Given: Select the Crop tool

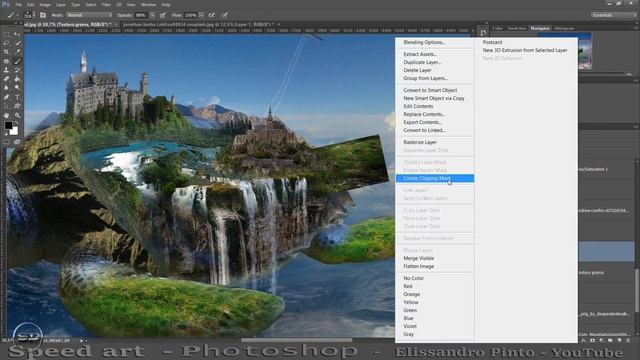Looking at the screenshot, I should [6, 52].
